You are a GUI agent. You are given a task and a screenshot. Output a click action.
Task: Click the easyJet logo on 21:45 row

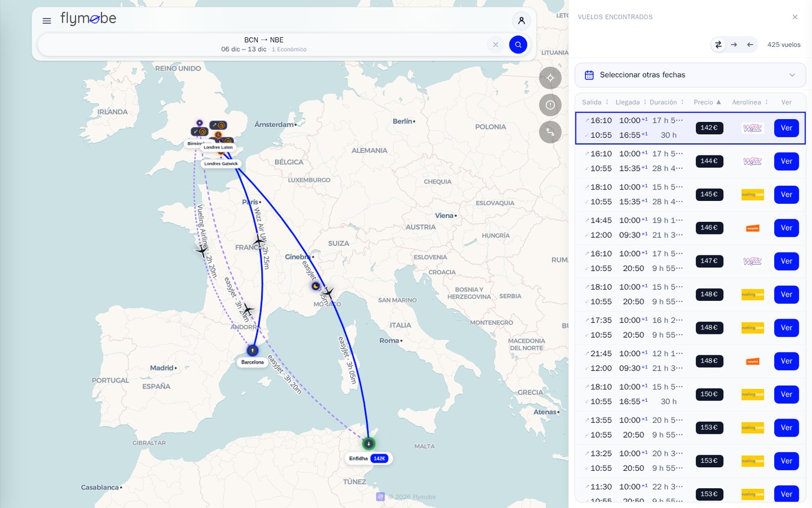pyautogui.click(x=752, y=361)
